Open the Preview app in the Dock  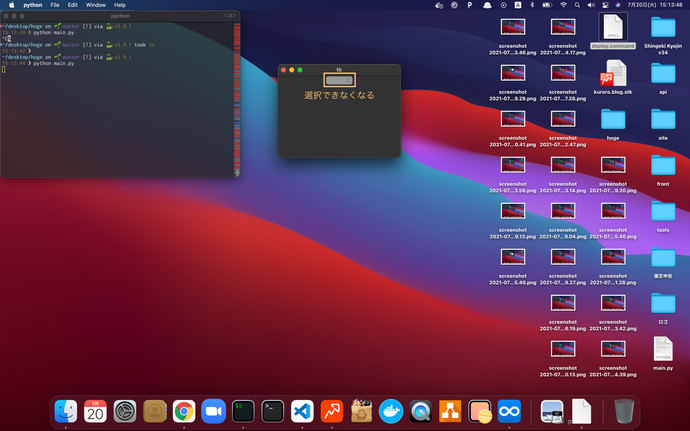[552, 411]
